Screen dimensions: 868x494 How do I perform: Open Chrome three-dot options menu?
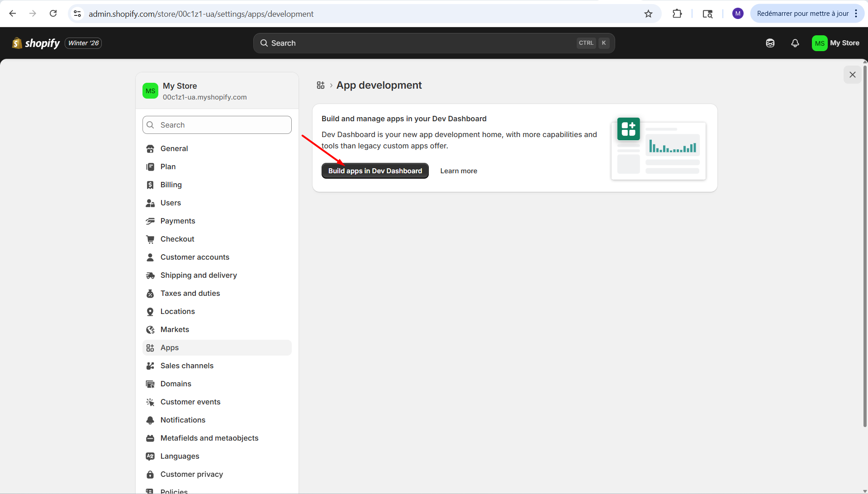[x=856, y=14]
